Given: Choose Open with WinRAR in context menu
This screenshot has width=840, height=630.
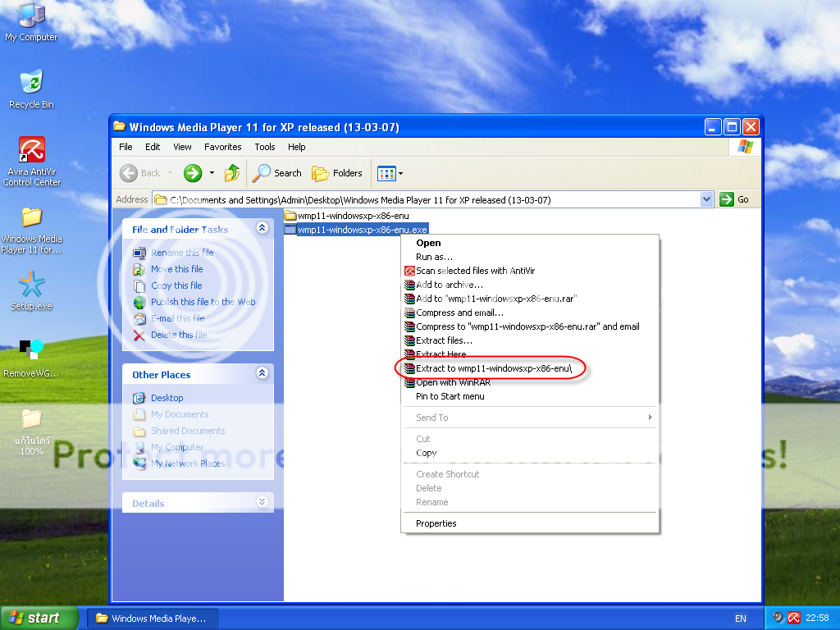Looking at the screenshot, I should [530, 382].
